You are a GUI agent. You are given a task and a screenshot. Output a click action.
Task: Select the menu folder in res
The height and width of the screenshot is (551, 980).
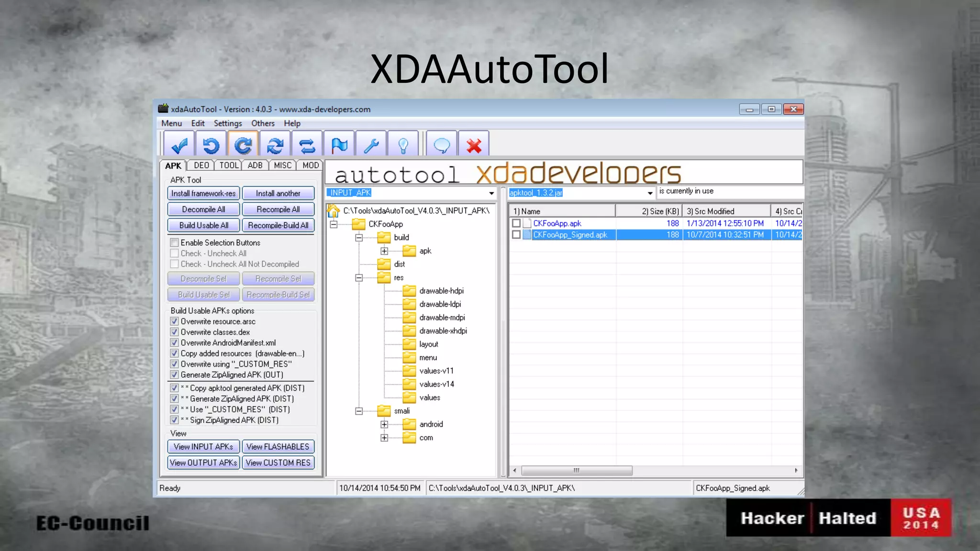[428, 358]
